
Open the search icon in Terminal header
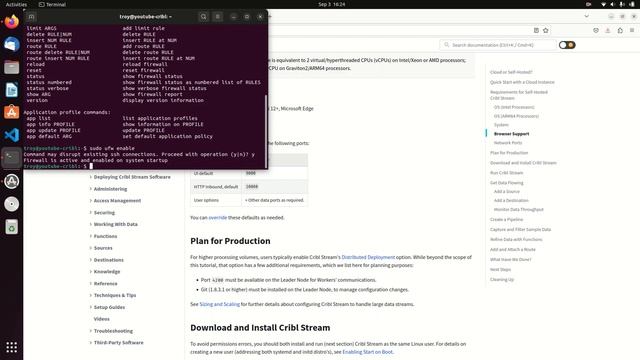tap(203, 17)
